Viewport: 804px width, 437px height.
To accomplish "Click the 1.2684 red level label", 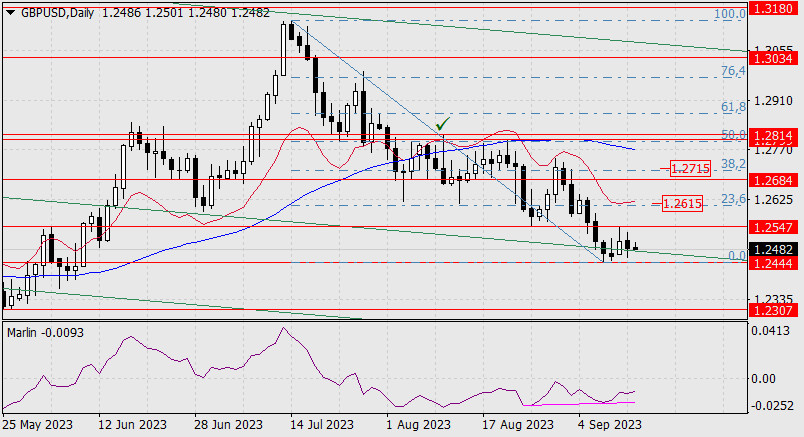I will point(774,180).
